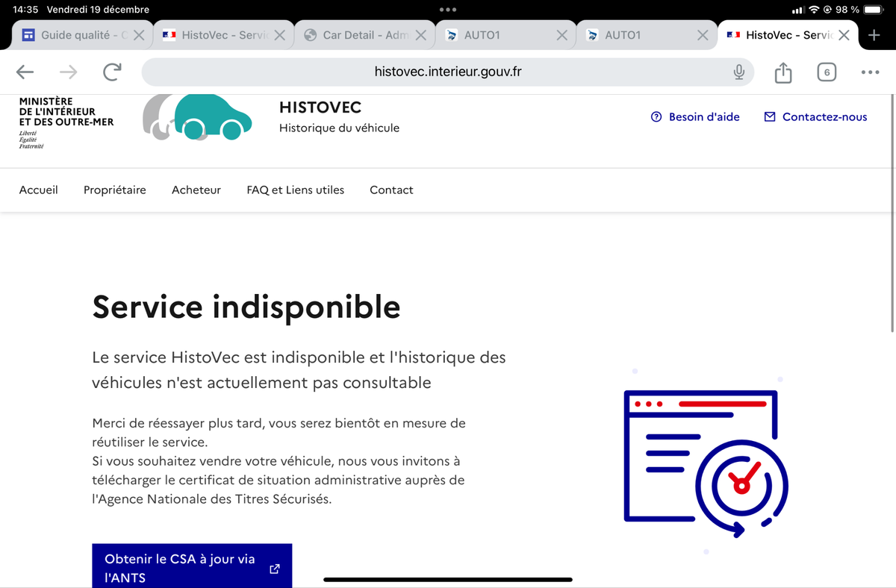Tap the browser back arrow
This screenshot has height=588, width=896.
click(x=25, y=72)
